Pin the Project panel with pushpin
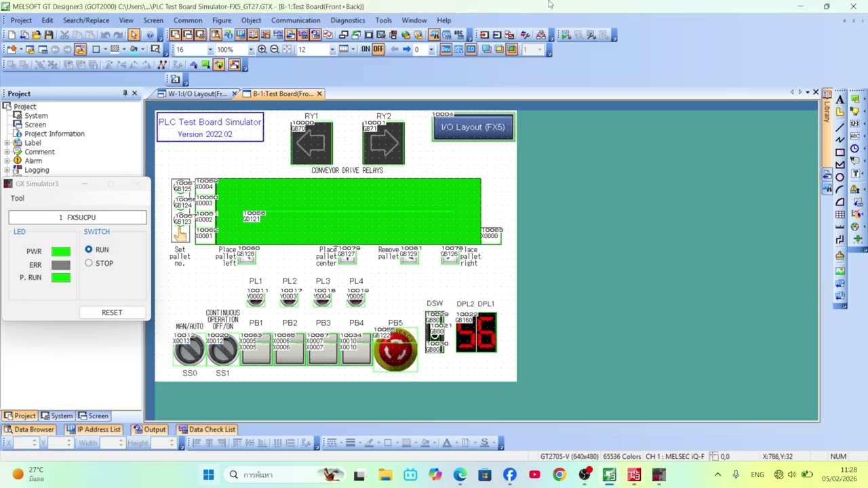The width and height of the screenshot is (868, 488). tap(125, 94)
